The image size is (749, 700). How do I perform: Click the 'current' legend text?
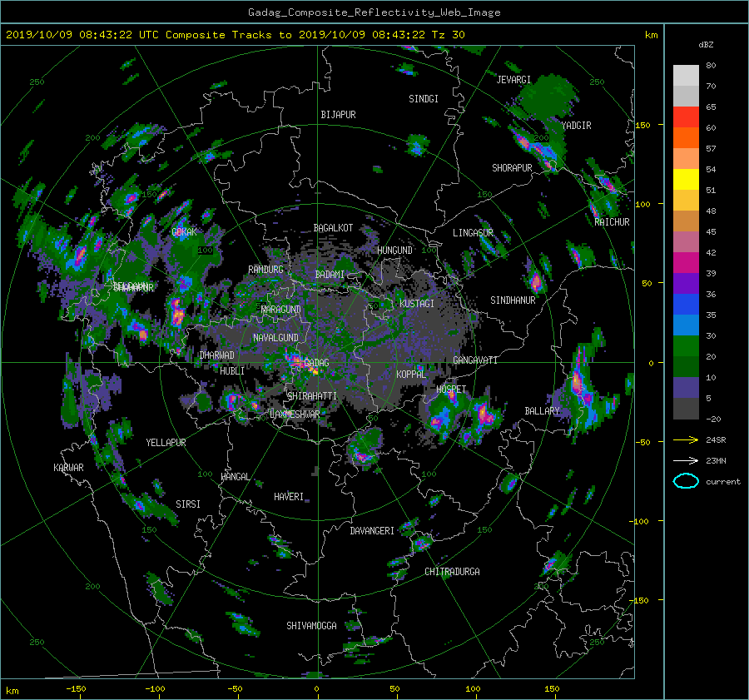[x=723, y=482]
